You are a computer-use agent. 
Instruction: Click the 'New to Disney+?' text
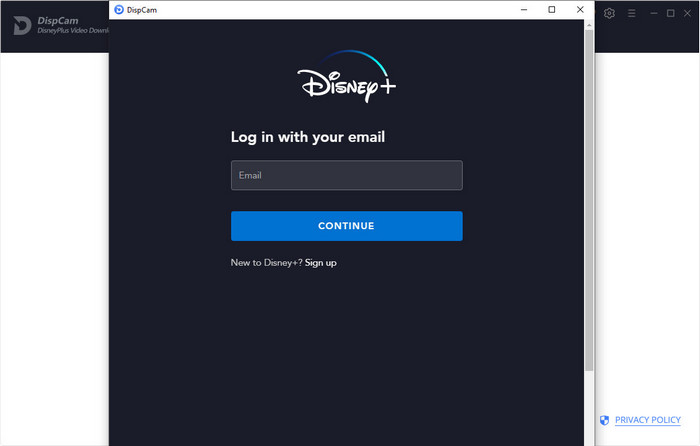coord(267,263)
